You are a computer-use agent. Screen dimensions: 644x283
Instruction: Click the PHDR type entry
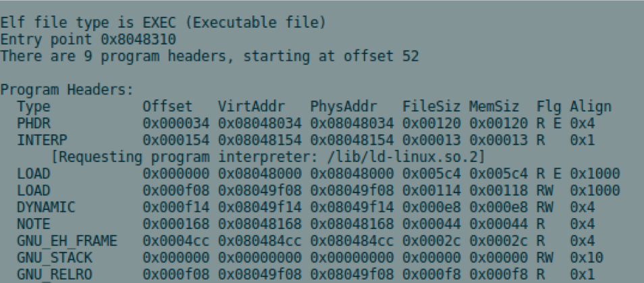[34, 123]
